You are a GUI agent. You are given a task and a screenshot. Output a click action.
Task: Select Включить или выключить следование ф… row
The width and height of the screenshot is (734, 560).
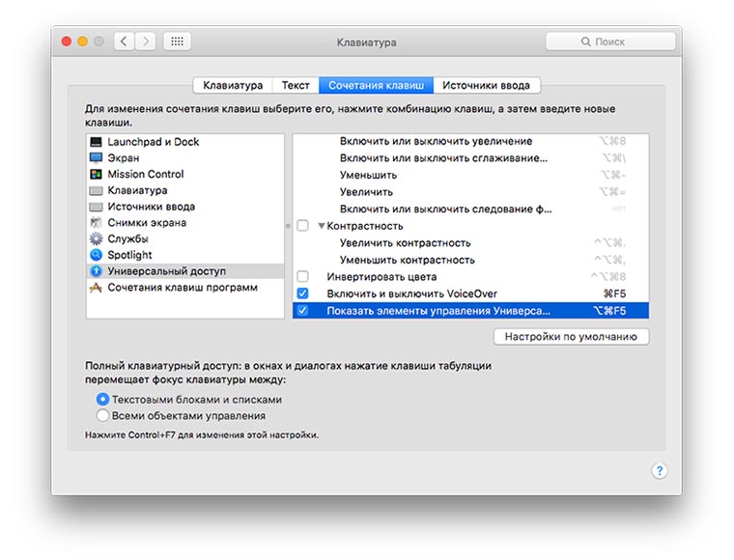click(470, 209)
